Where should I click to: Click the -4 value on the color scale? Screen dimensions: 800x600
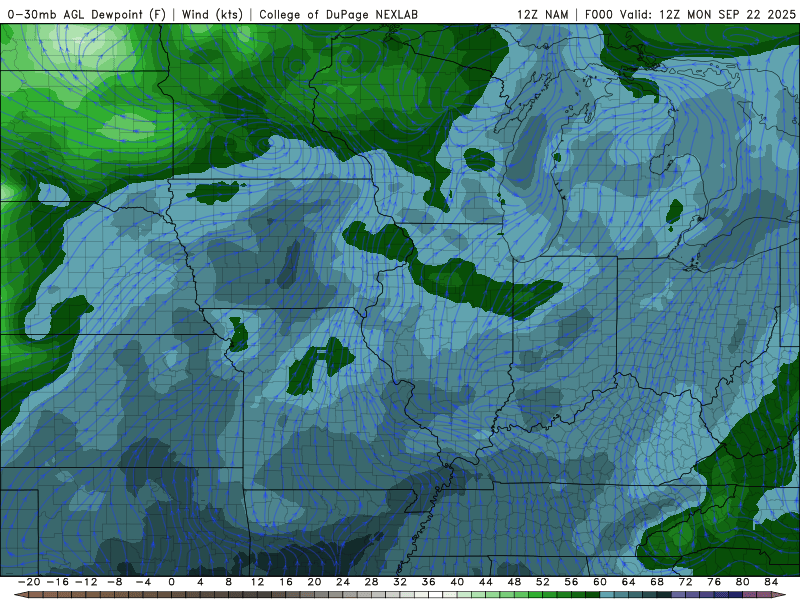[x=143, y=582]
